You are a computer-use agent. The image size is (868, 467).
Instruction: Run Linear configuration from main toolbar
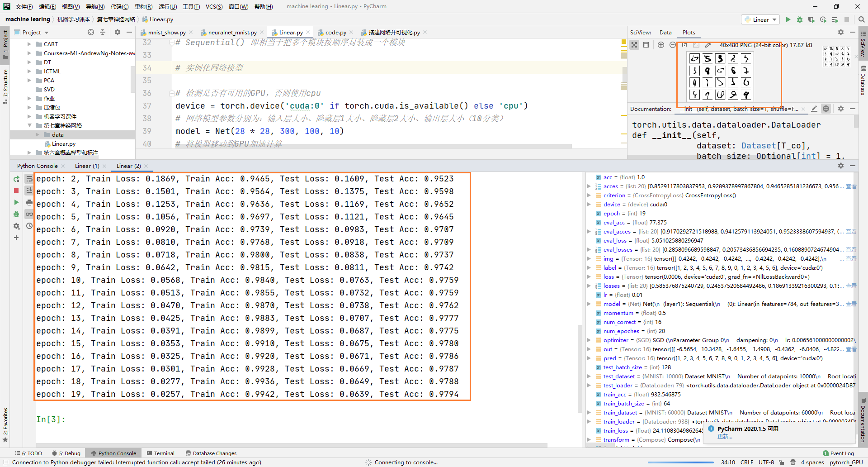coord(788,19)
